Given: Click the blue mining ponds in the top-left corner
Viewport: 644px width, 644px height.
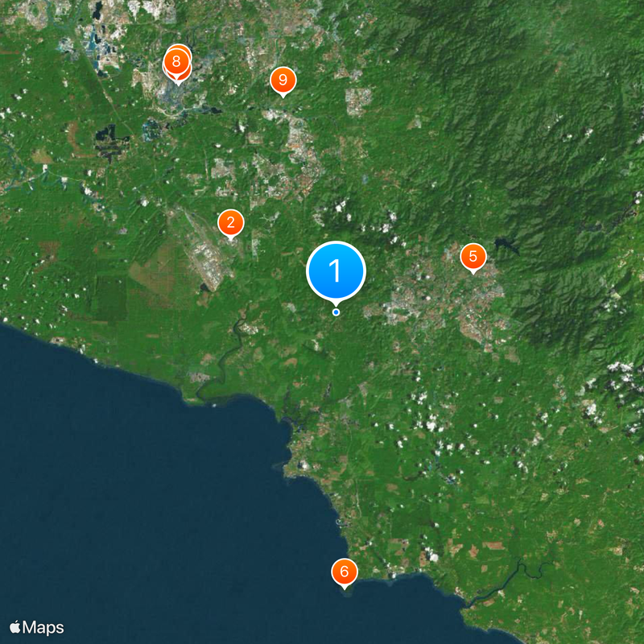Looking at the screenshot, I should [x=98, y=45].
